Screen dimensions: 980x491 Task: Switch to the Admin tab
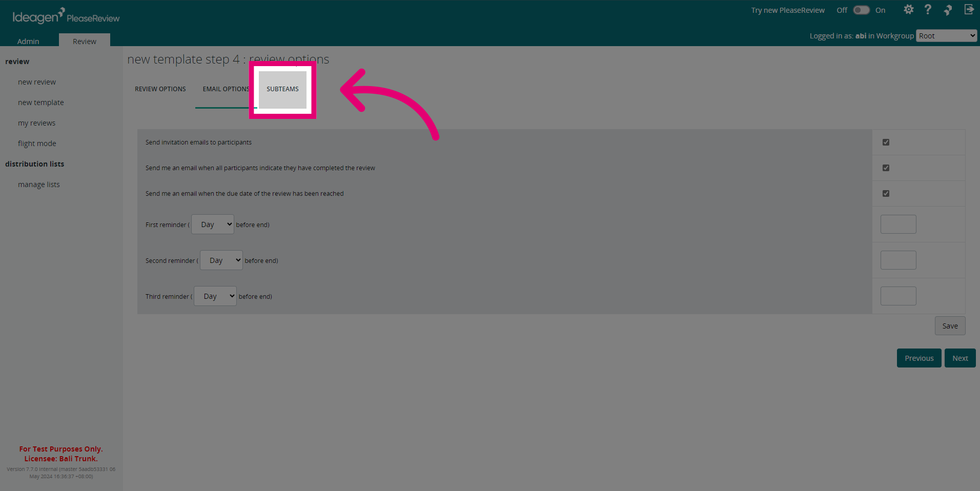(x=28, y=41)
